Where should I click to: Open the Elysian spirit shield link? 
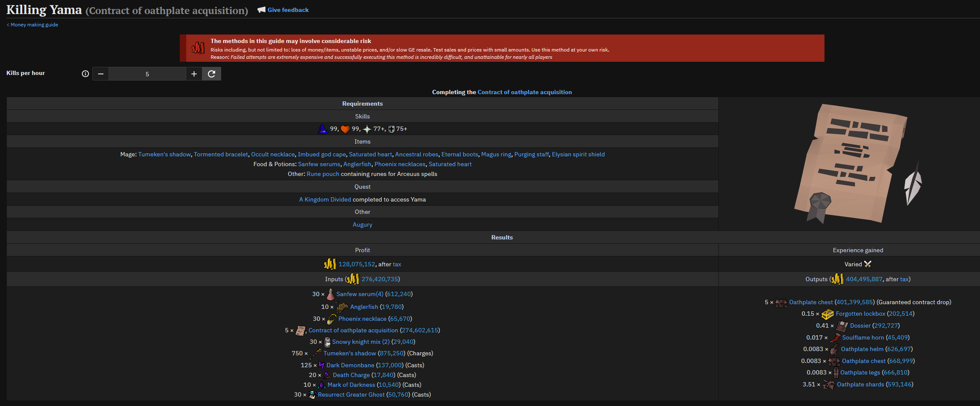click(x=578, y=154)
